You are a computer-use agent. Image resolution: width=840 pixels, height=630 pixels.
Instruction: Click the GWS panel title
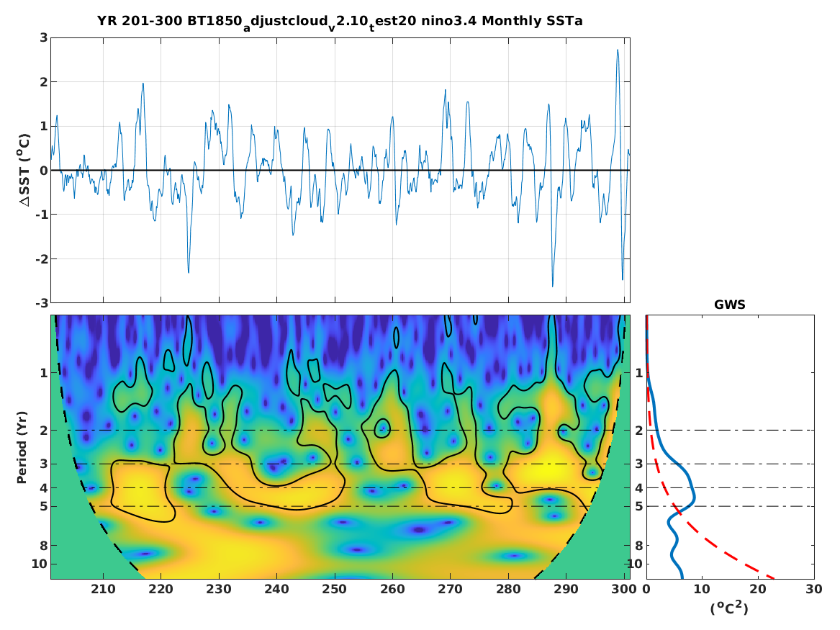tap(730, 305)
